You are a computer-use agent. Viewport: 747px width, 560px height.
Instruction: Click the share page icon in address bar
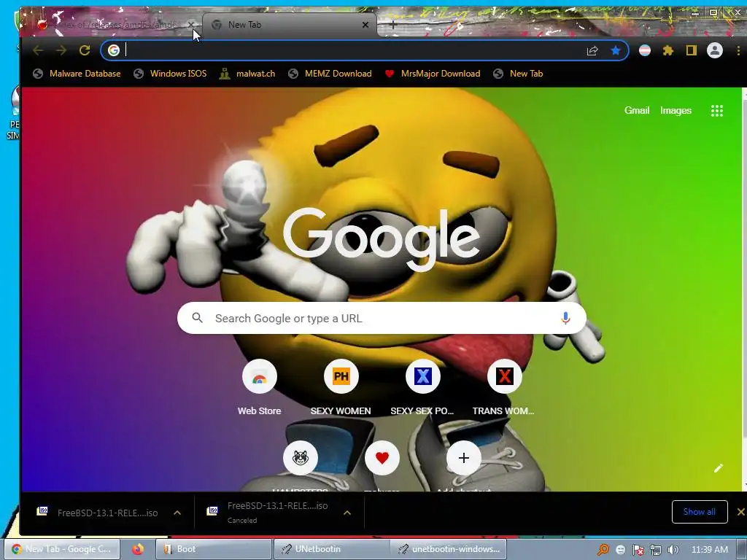592,50
